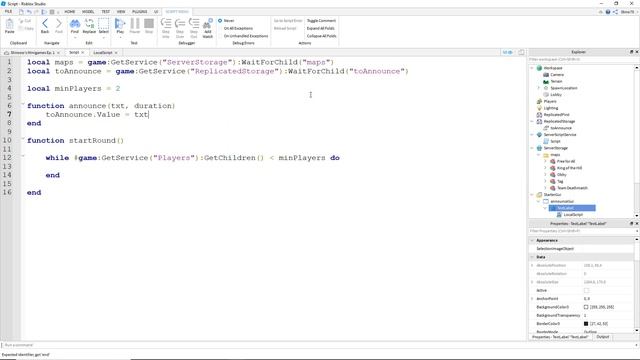The width and height of the screenshot is (640, 360).
Task: Select ReplicatedFirst in Explorer
Action: tap(553, 115)
